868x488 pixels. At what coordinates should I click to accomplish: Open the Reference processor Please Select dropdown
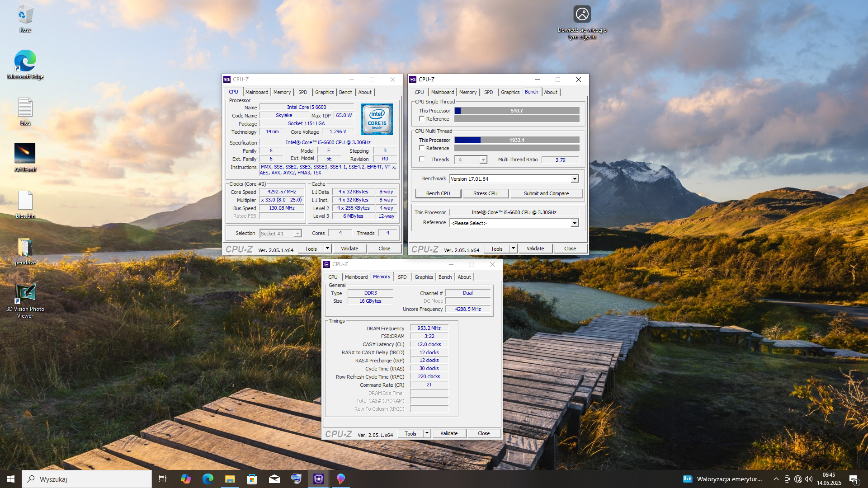click(x=574, y=223)
